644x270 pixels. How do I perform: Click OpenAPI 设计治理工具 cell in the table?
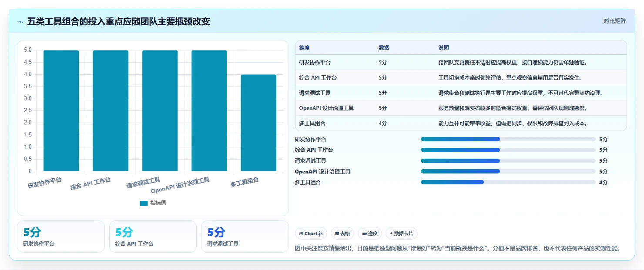click(326, 108)
